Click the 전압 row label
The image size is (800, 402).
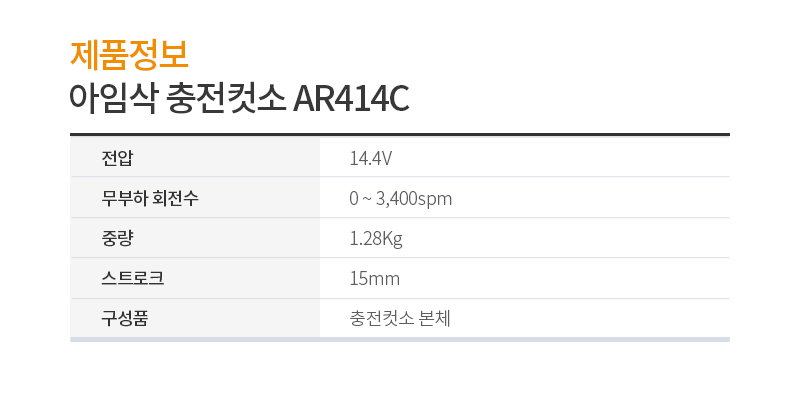[117, 158]
